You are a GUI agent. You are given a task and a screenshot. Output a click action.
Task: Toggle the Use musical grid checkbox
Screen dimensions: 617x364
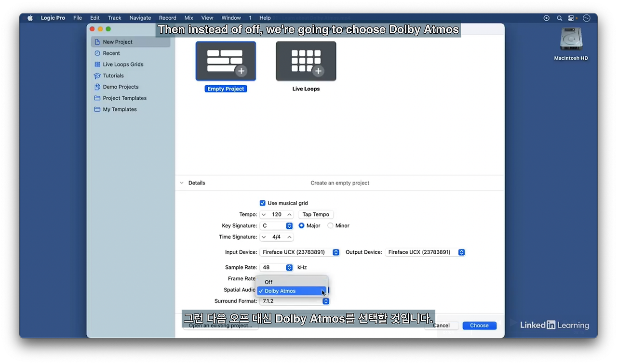click(x=263, y=203)
